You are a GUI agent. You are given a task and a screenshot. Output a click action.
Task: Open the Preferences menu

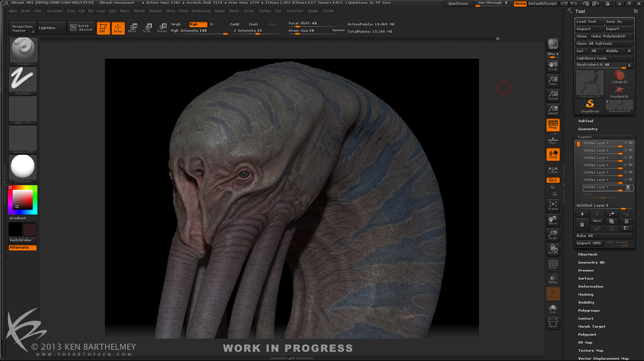[x=201, y=11]
